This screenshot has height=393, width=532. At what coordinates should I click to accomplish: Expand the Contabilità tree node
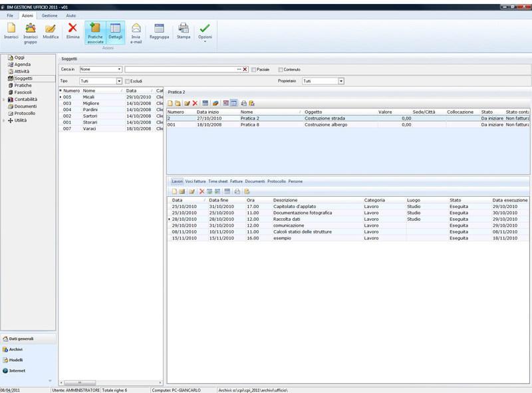click(4, 99)
